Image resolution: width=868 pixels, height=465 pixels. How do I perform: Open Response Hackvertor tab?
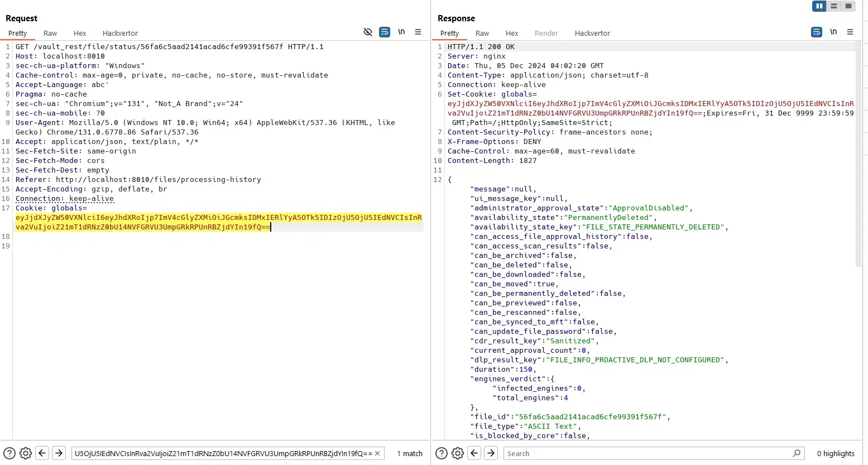(592, 33)
